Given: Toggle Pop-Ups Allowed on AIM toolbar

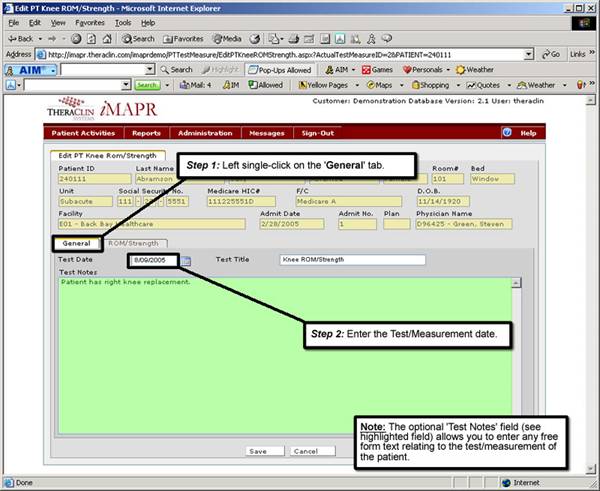Looking at the screenshot, I should coord(280,70).
